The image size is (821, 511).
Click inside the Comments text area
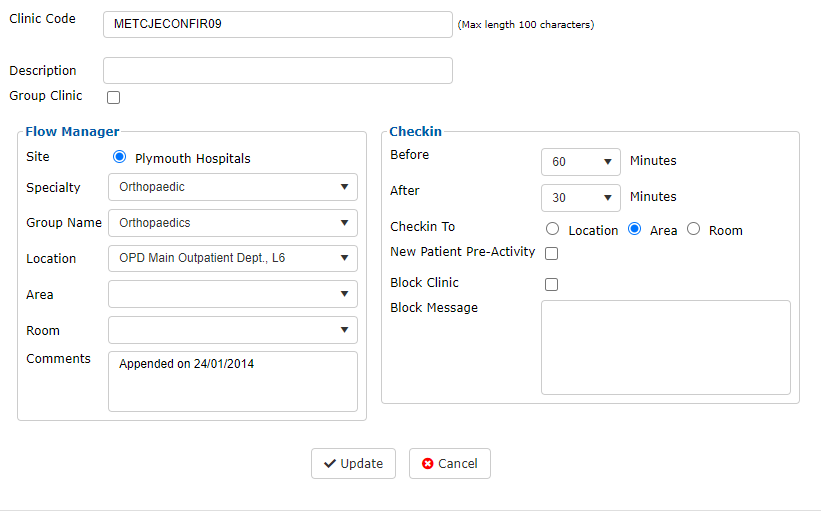pos(233,381)
